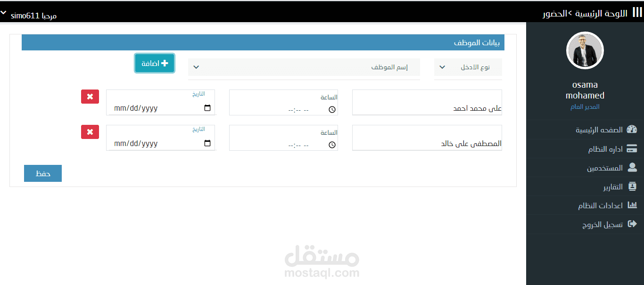Click الساعة time field in على محمد احمد row

[x=283, y=102]
